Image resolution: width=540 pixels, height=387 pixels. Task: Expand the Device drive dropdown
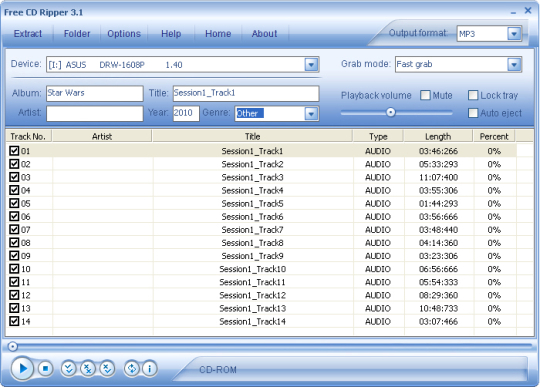point(311,64)
